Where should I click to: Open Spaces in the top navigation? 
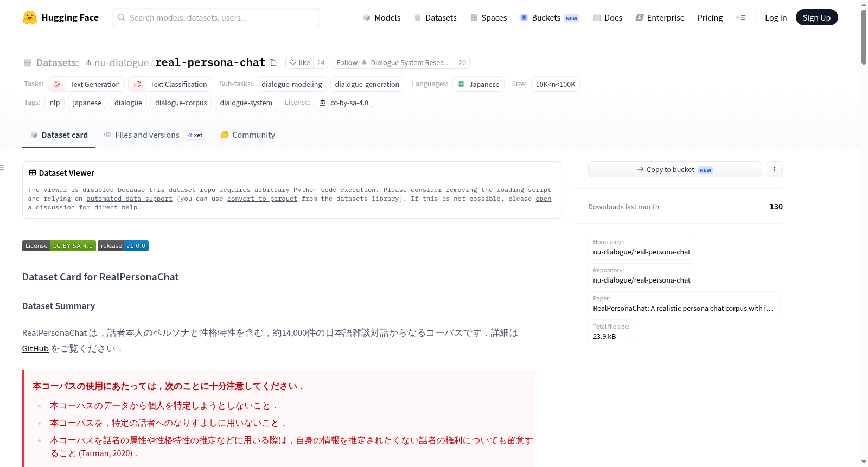pos(488,17)
